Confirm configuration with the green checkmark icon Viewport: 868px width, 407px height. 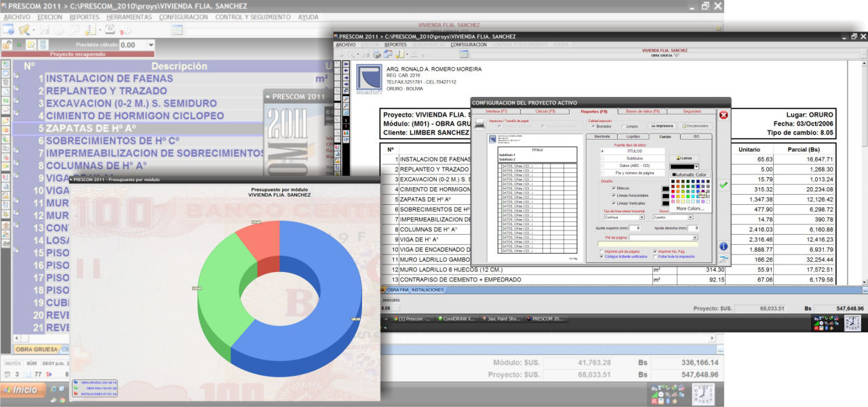tap(724, 185)
